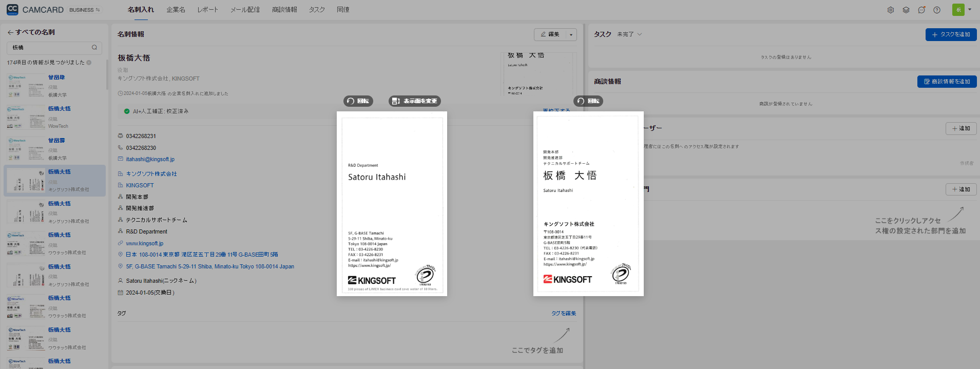Click 回転 above the Satoru Itahashi English card

358,101
